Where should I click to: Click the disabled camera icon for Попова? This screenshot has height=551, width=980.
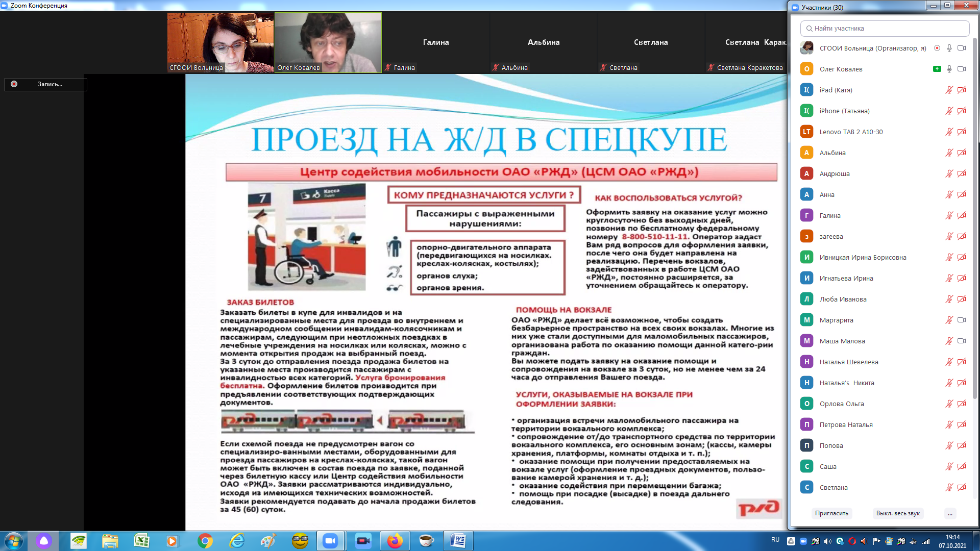[x=962, y=445]
